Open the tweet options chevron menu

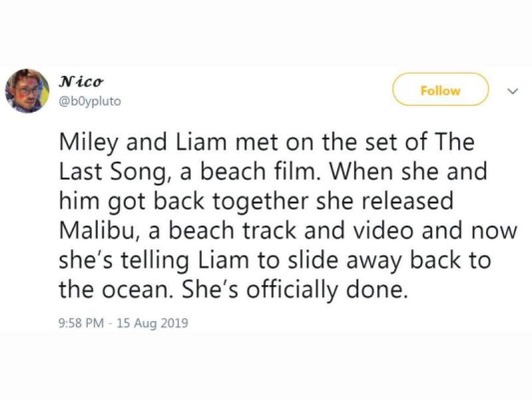(x=513, y=91)
